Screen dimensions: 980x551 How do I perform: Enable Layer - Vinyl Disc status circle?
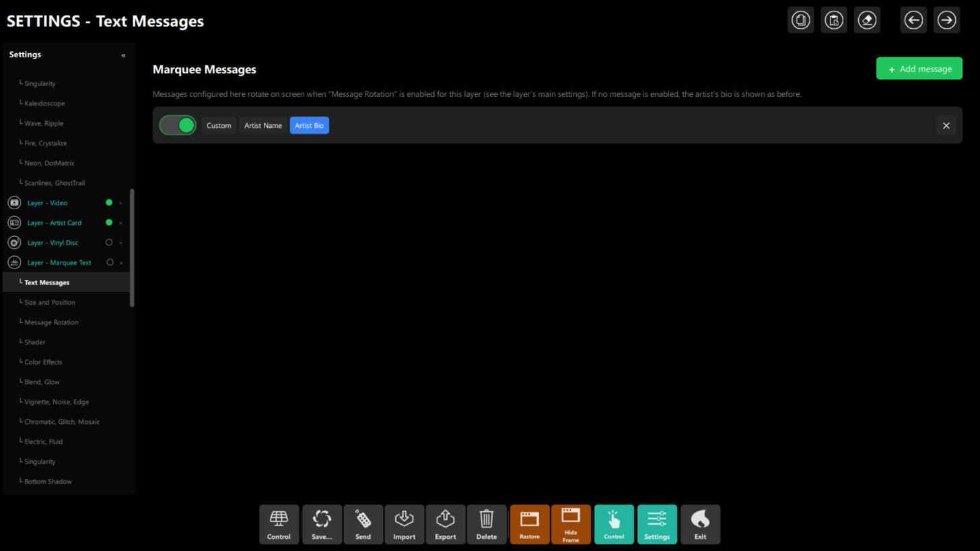109,242
